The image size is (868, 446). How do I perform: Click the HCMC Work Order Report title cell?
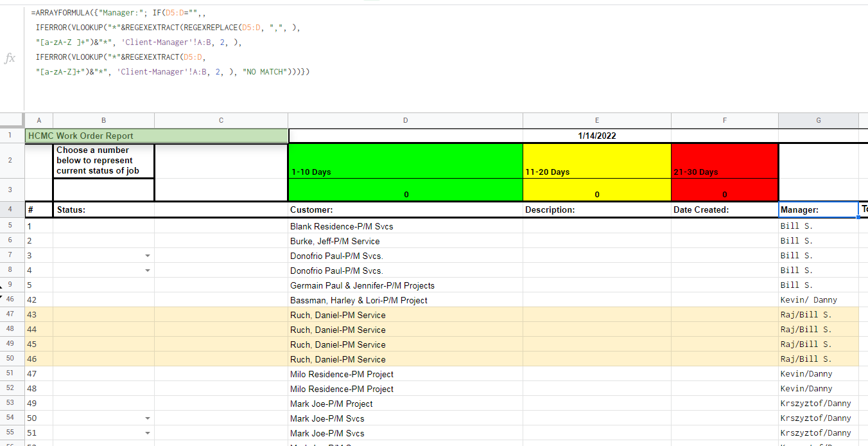(x=157, y=136)
